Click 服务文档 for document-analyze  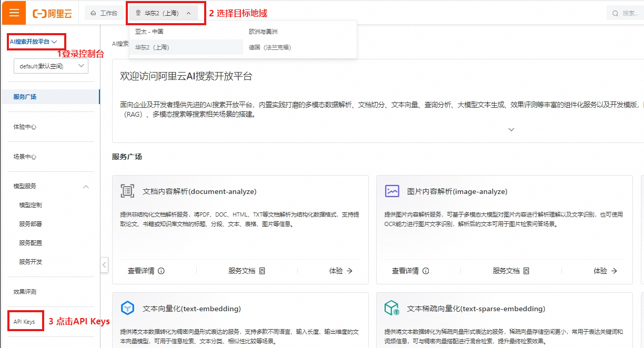coord(241,271)
